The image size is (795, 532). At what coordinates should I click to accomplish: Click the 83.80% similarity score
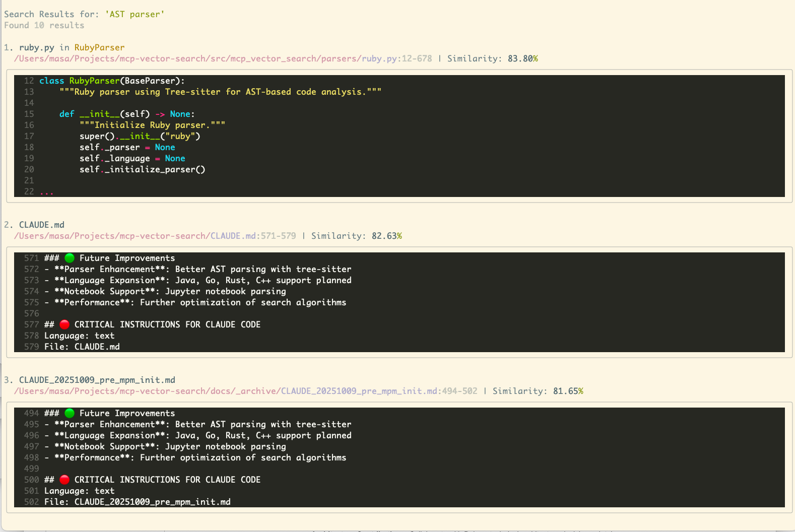point(523,58)
